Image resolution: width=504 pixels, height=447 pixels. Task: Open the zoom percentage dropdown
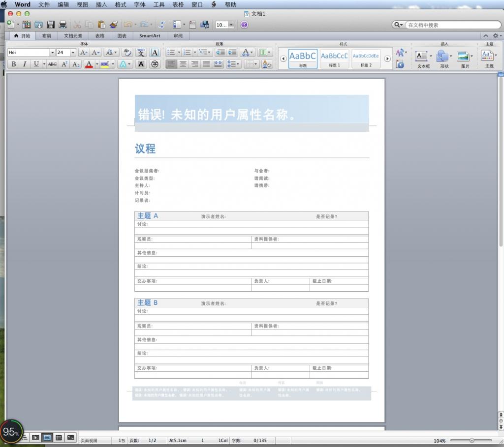click(231, 25)
